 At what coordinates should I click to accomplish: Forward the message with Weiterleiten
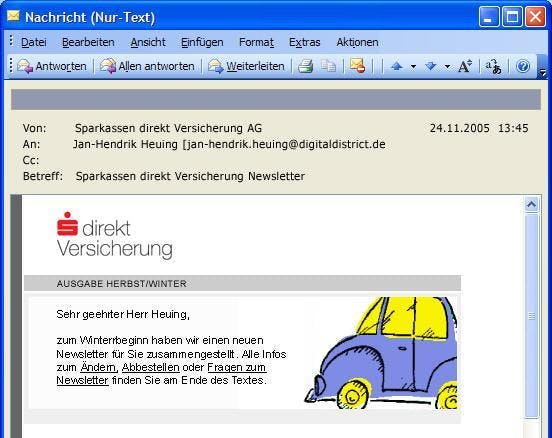(x=246, y=66)
